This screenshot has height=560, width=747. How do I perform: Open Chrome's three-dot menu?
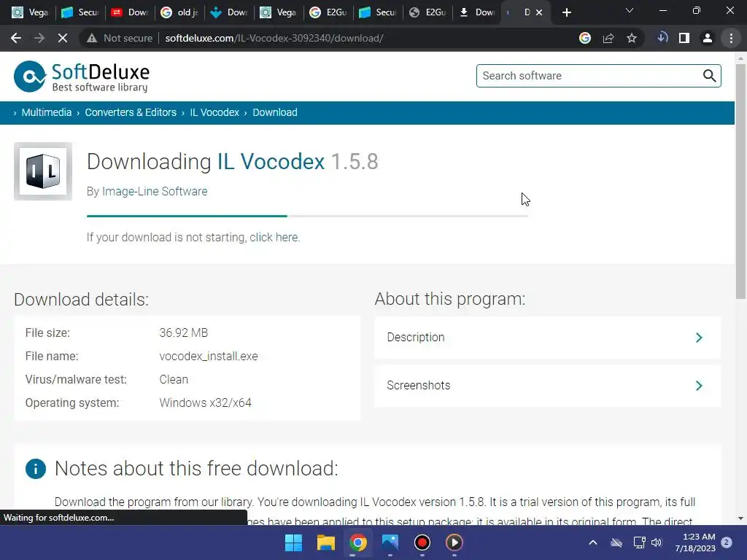point(731,38)
